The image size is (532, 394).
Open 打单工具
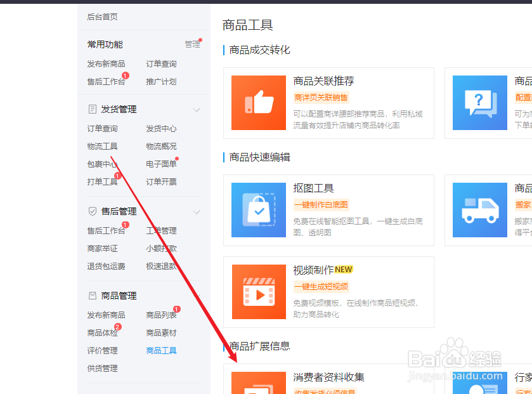point(103,181)
